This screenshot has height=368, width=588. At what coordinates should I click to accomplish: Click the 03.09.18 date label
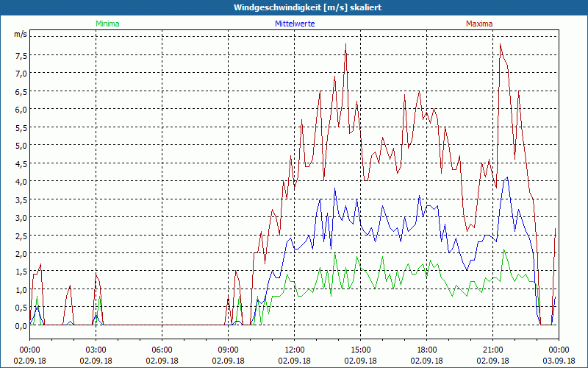559,361
